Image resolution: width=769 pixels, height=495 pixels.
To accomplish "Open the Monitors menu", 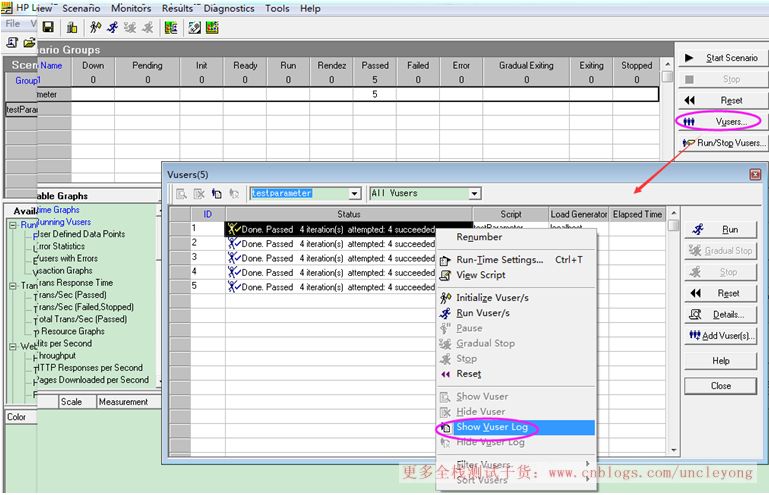I will tap(131, 8).
